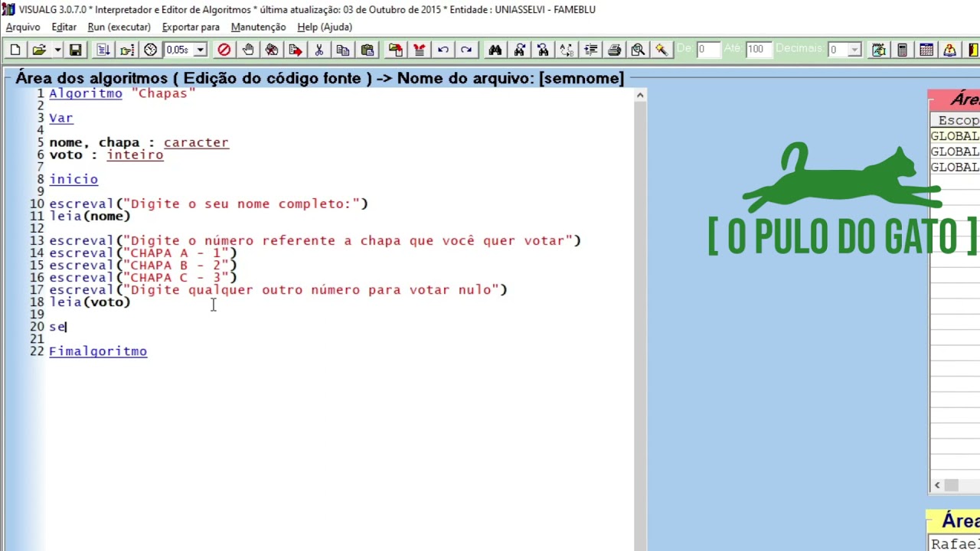This screenshot has height=551, width=980.
Task: Auto-indent the code with indent icon
Action: tap(590, 50)
